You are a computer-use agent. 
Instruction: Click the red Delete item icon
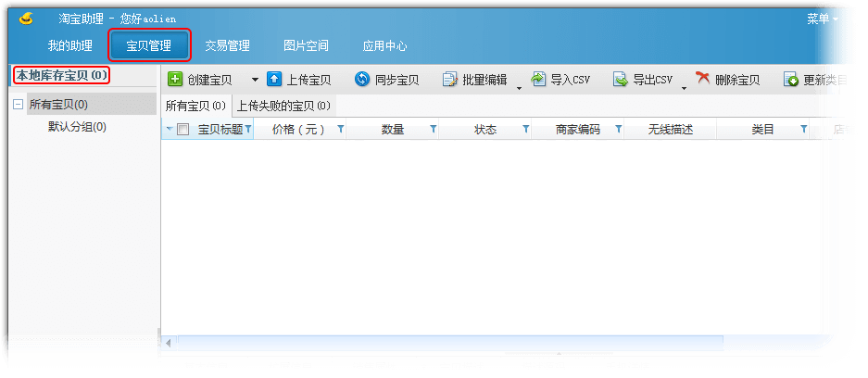[703, 78]
